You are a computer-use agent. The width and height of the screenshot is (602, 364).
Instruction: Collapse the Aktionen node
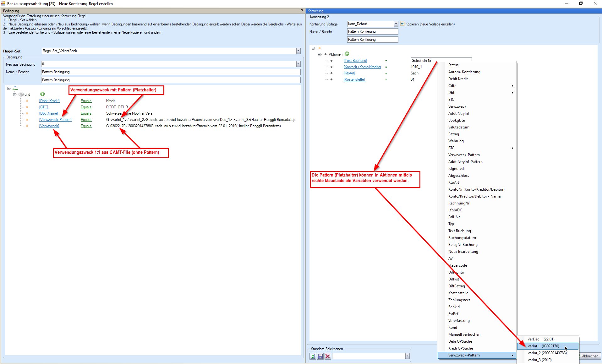tap(319, 54)
